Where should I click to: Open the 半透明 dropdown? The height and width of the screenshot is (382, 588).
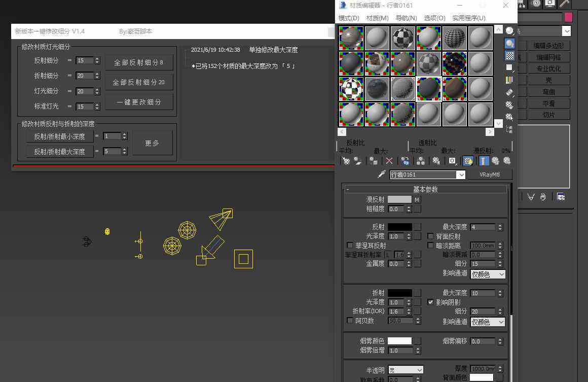click(406, 370)
